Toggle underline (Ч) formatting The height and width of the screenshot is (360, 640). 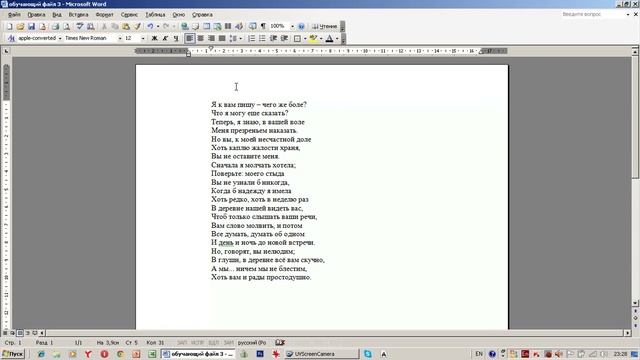click(176, 38)
